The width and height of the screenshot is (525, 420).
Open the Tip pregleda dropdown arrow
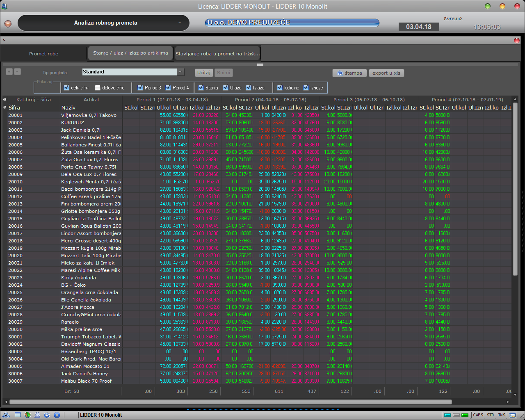click(x=180, y=72)
